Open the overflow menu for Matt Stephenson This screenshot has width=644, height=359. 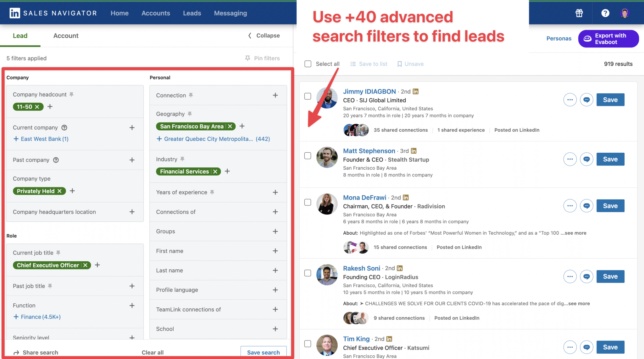tap(570, 159)
